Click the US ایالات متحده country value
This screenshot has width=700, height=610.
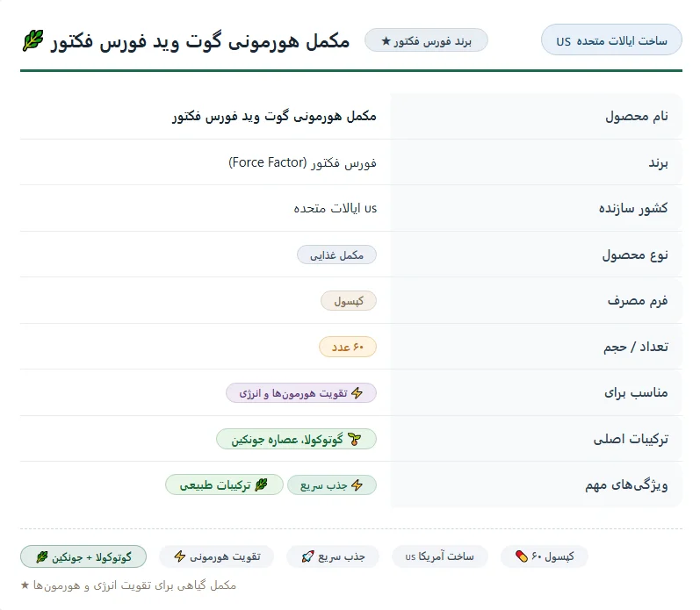coord(335,208)
